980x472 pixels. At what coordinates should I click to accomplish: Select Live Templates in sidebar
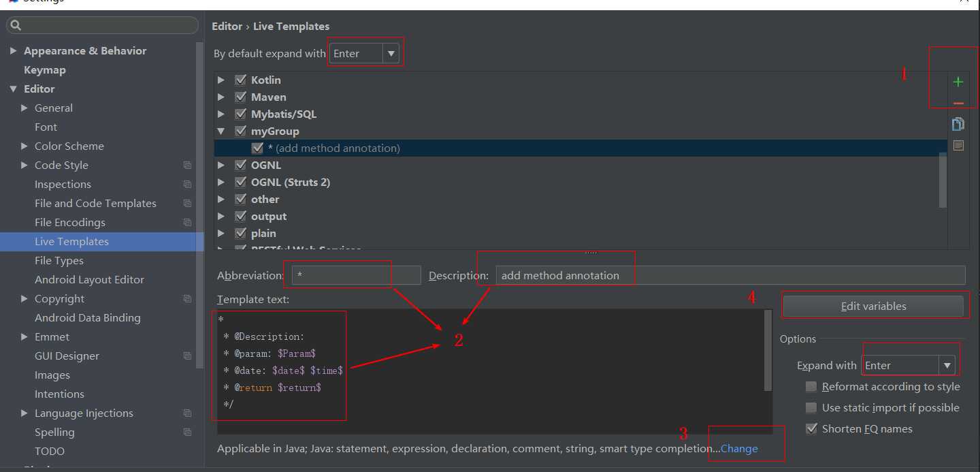[x=102, y=242]
